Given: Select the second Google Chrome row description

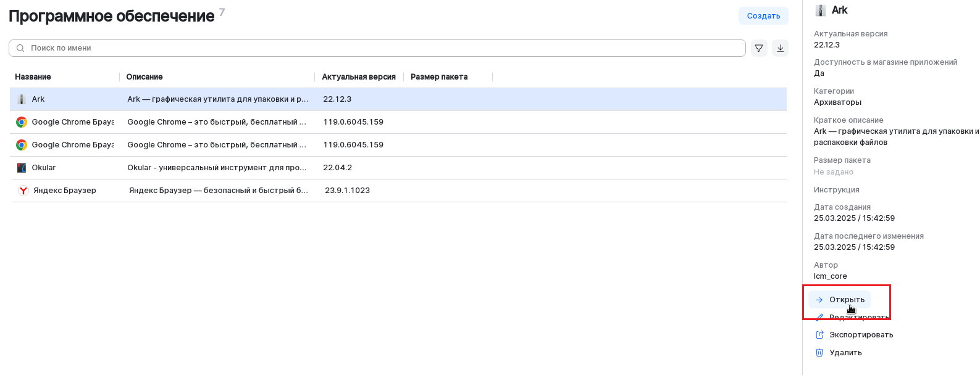Looking at the screenshot, I should [216, 145].
